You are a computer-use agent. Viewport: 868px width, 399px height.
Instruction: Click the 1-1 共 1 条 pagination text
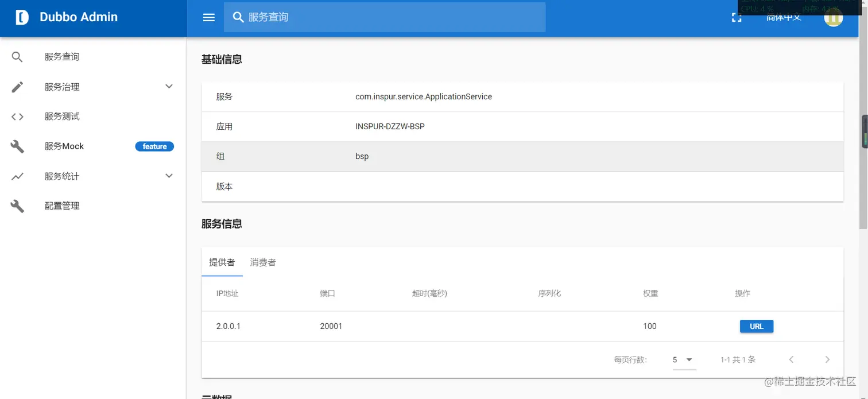(738, 360)
